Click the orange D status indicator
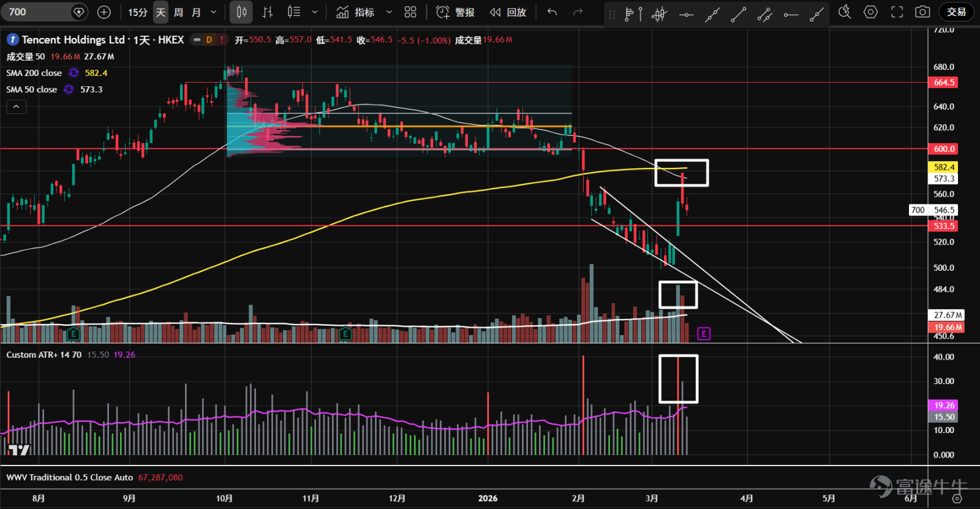This screenshot has height=509, width=980. point(209,40)
